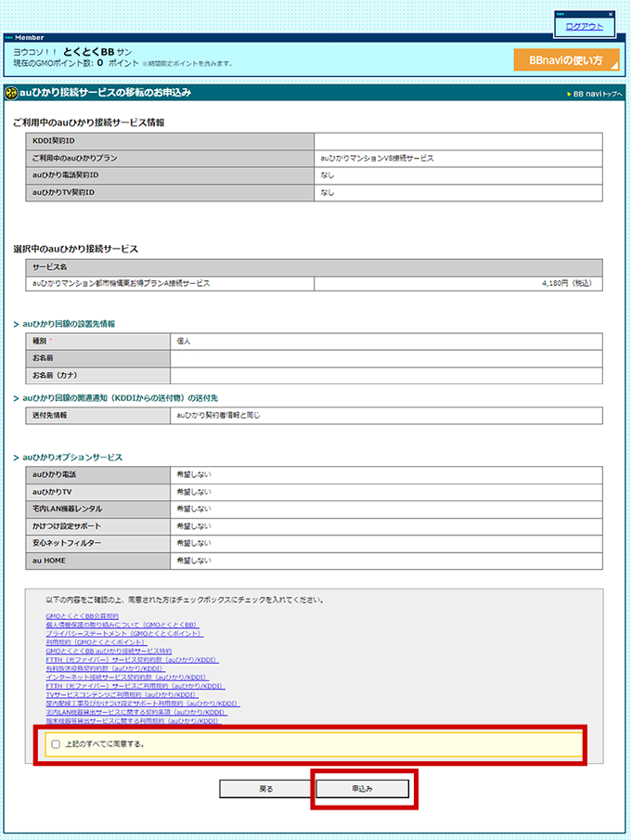Open GMOとくとくBB auひかり接続サービス特約 link

[x=109, y=651]
